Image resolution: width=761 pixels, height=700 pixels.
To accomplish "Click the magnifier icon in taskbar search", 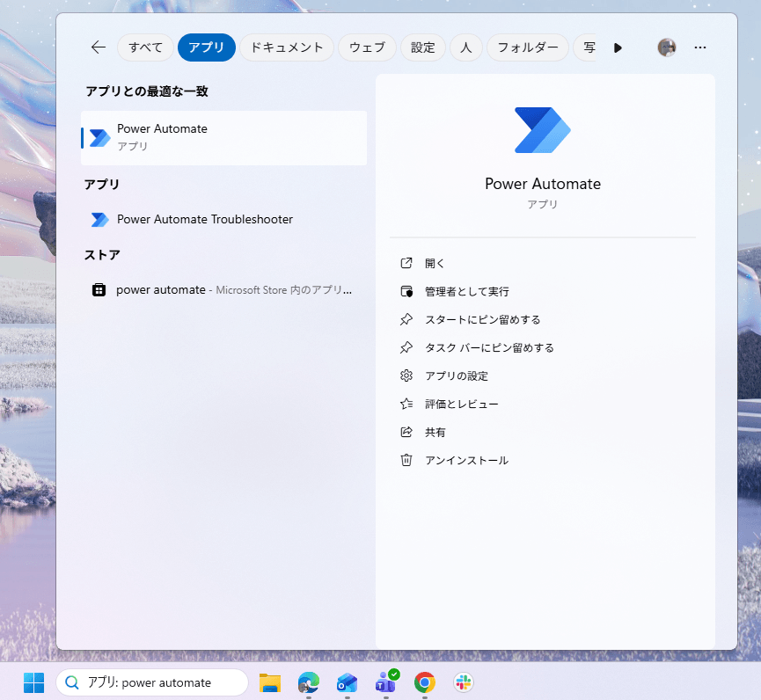I will pos(72,682).
